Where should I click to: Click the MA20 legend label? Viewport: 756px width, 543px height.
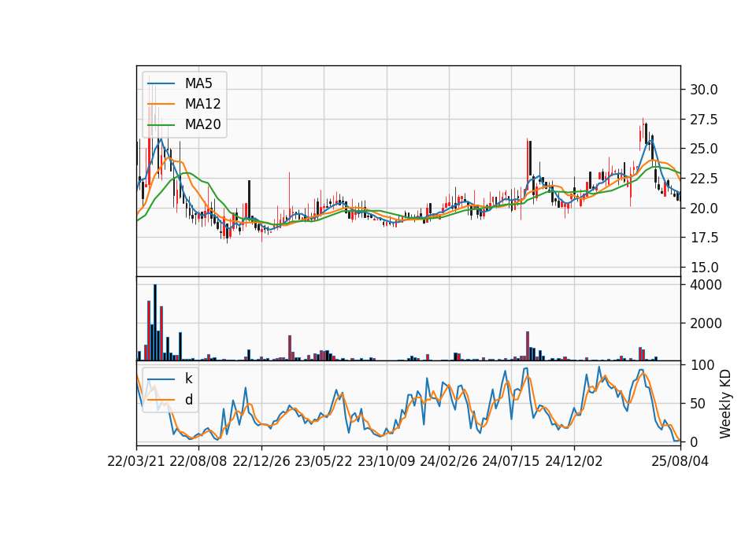202,125
